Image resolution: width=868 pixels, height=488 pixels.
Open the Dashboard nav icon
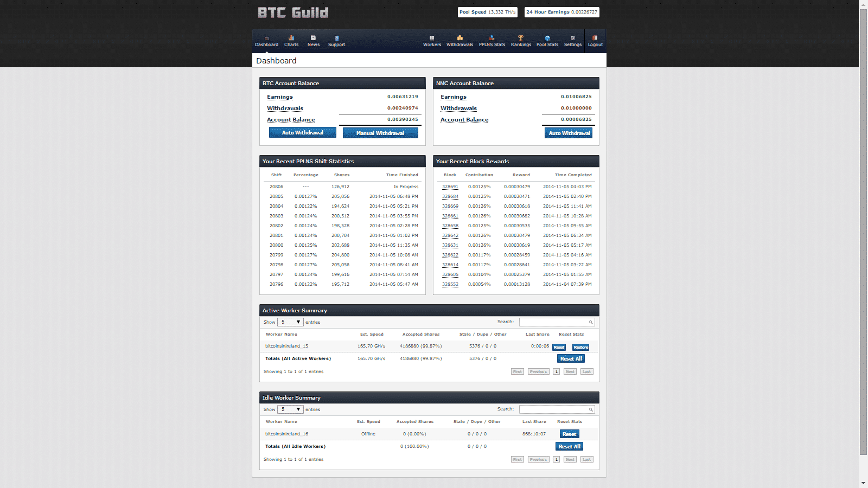coord(266,38)
